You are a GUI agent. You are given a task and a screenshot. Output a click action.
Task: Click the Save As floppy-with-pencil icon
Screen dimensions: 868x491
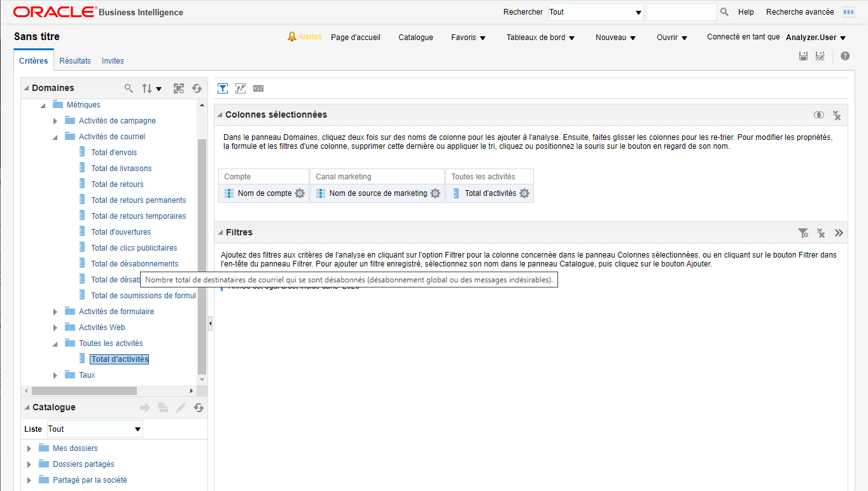pyautogui.click(x=820, y=56)
